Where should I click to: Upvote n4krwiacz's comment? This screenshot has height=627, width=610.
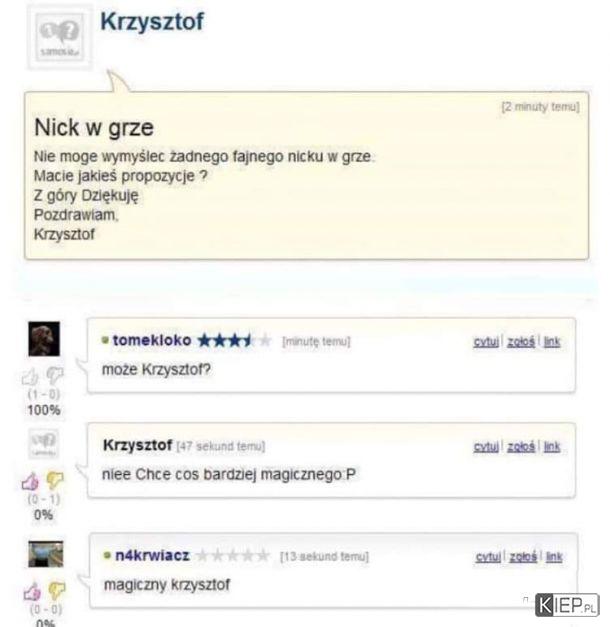(x=32, y=591)
